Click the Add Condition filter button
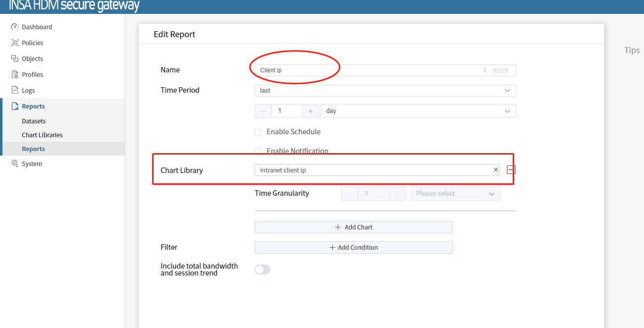This screenshot has height=328, width=644. coord(353,247)
